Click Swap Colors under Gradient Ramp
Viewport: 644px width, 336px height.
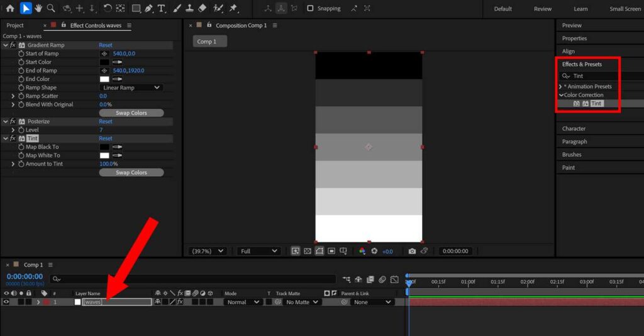click(131, 113)
